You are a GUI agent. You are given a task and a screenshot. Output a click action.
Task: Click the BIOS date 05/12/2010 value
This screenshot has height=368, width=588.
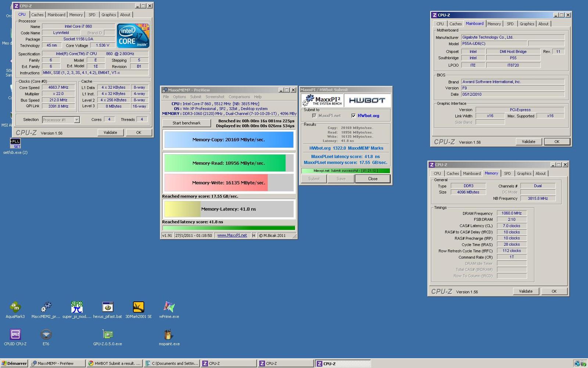[x=513, y=94]
